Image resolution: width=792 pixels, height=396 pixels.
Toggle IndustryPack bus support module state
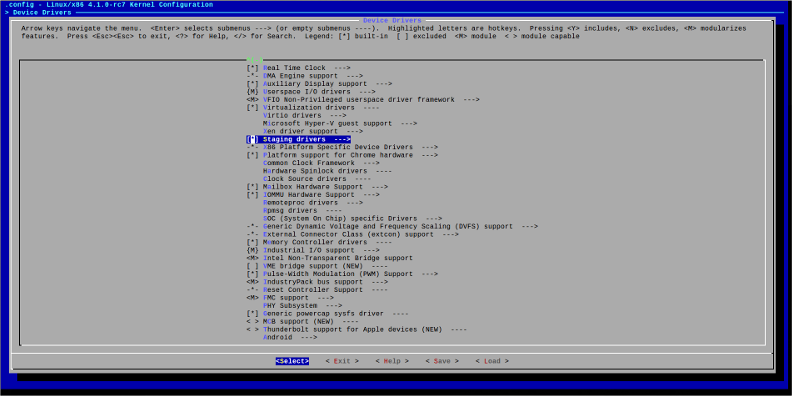point(253,282)
